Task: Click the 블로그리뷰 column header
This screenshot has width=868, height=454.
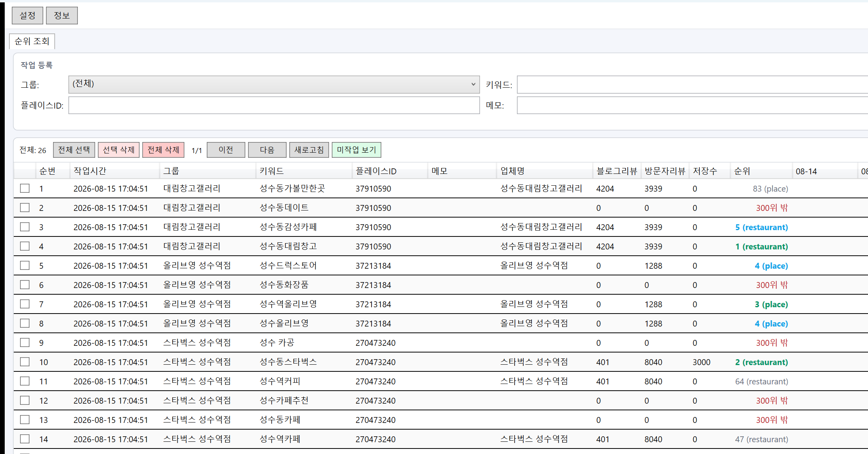Action: (x=617, y=171)
